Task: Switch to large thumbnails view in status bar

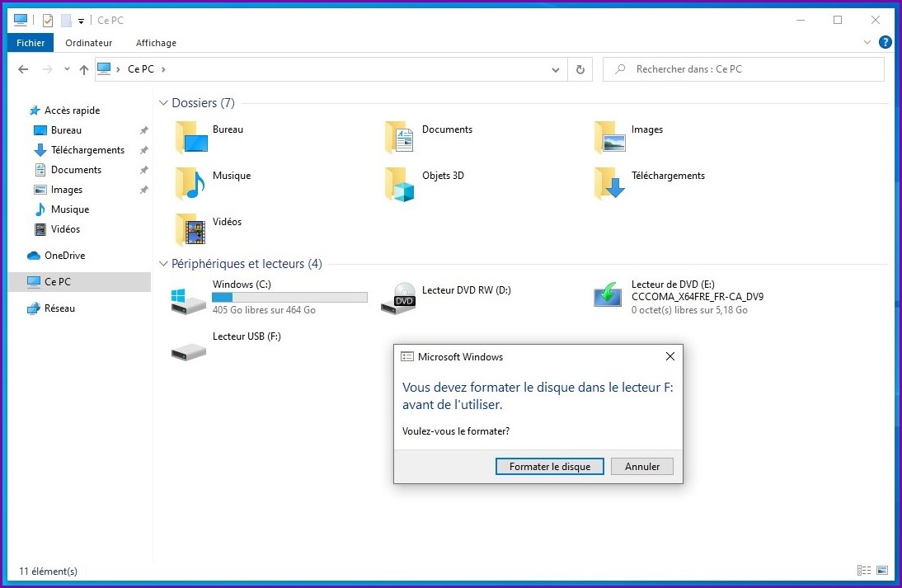Action: click(x=882, y=570)
